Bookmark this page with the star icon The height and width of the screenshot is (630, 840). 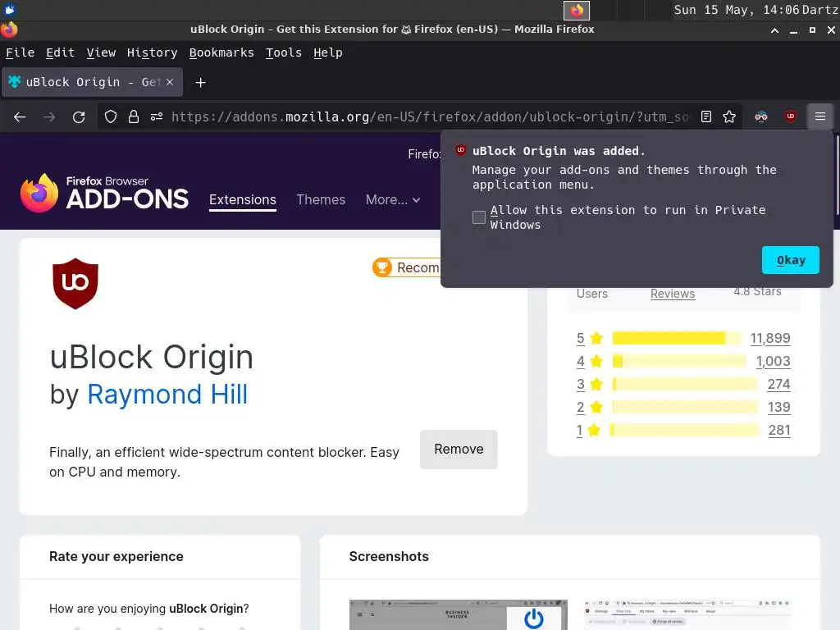729,116
